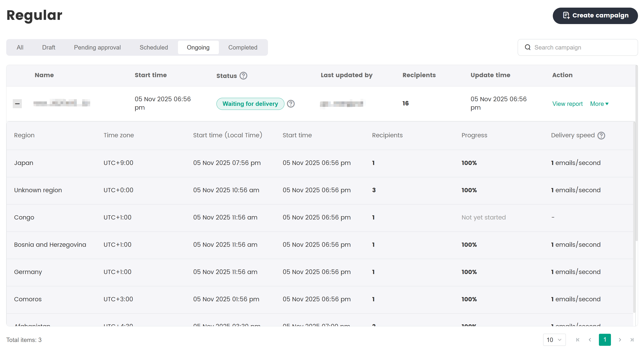This screenshot has height=350, width=644.
Task: Click help icon beside Waiting for delivery
Action: click(x=290, y=104)
